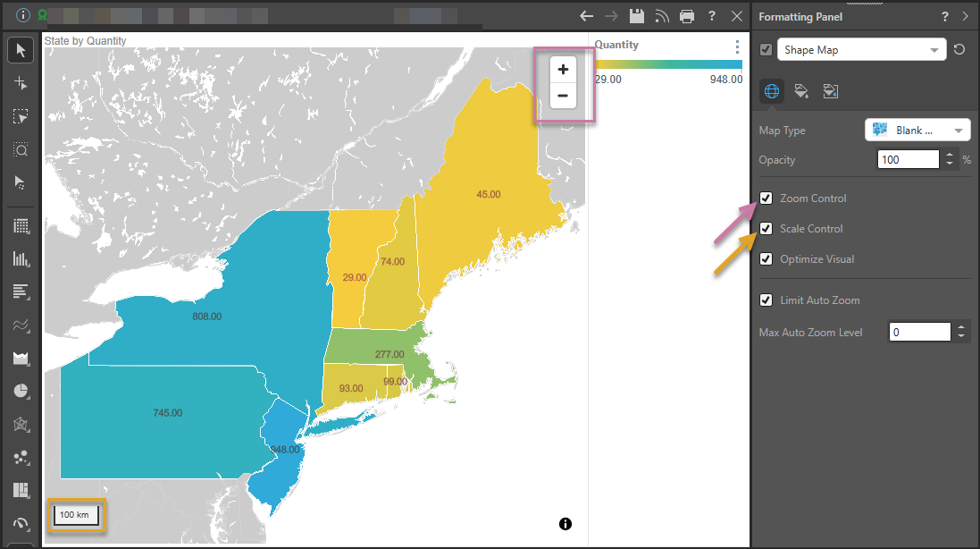The width and height of the screenshot is (980, 549).
Task: Click the map info icon
Action: (x=565, y=524)
